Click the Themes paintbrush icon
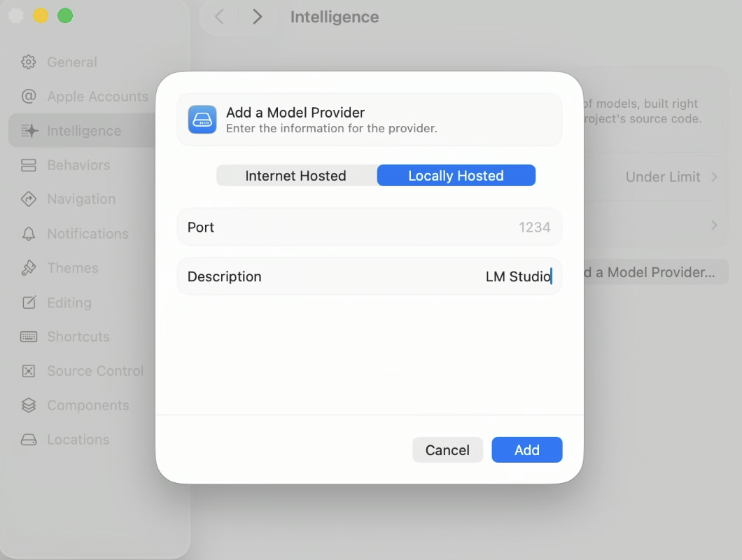742x560 pixels. pos(29,268)
